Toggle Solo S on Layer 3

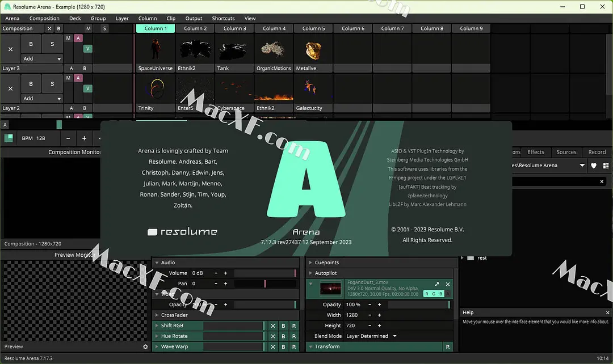[52, 44]
